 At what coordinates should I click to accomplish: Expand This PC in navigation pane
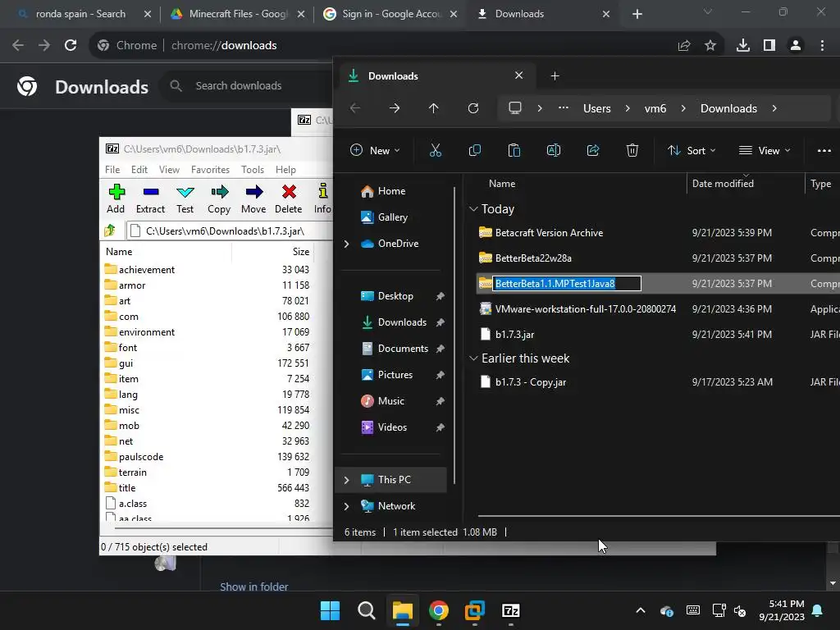tap(347, 480)
